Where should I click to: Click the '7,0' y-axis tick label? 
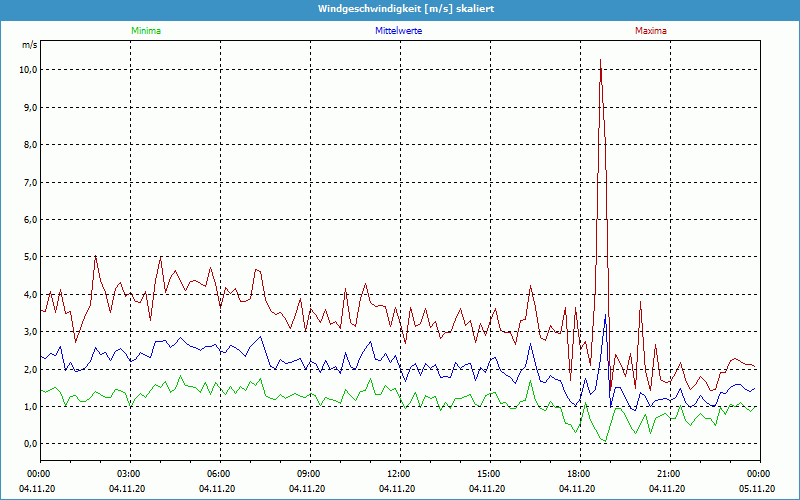click(x=30, y=182)
